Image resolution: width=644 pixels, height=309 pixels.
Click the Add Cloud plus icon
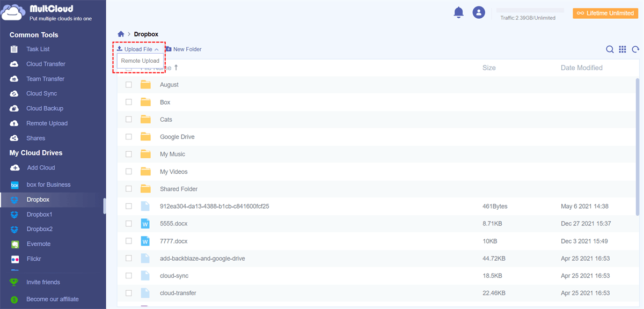(15, 168)
